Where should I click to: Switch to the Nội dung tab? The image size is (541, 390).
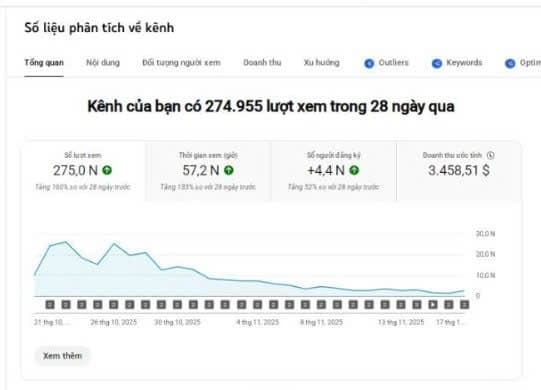[103, 63]
